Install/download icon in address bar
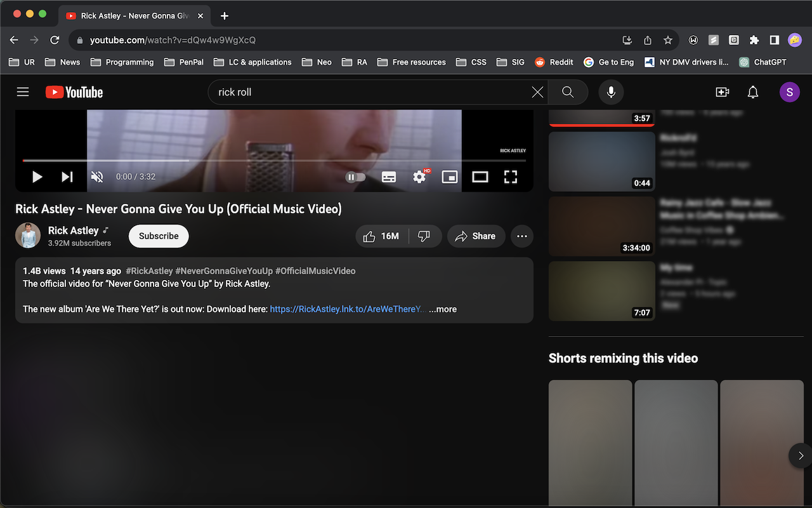Image resolution: width=812 pixels, height=508 pixels. click(x=627, y=40)
